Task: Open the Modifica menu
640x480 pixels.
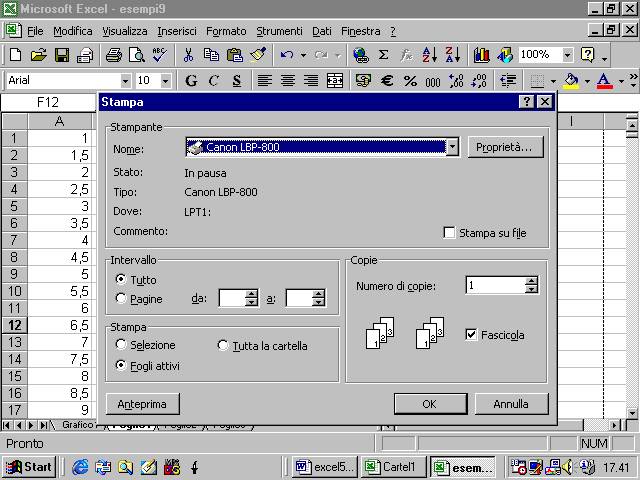Action: tap(73, 31)
